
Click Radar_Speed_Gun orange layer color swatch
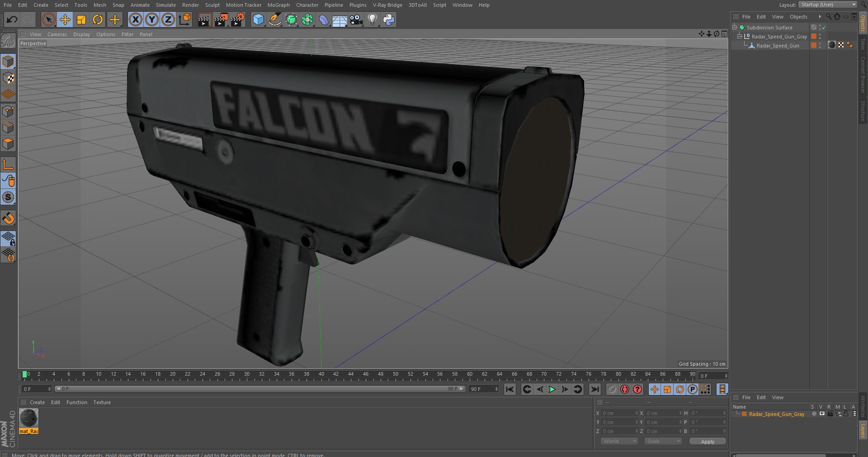tap(814, 45)
